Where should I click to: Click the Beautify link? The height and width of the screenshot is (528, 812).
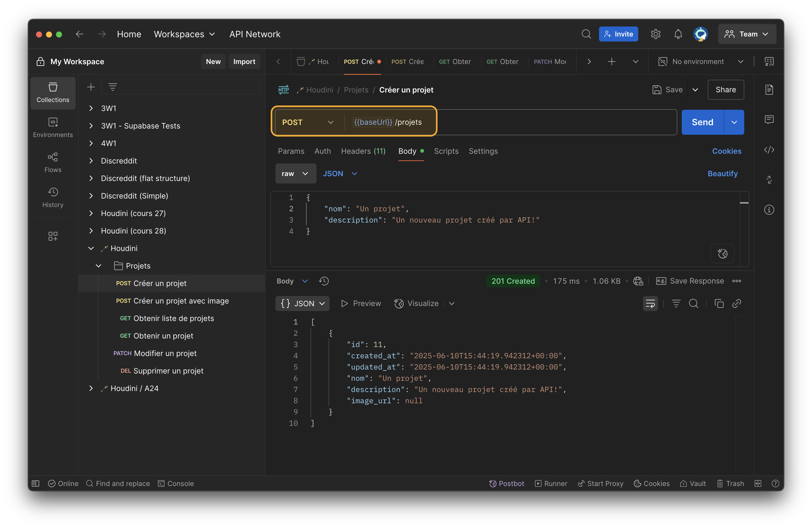[x=722, y=173]
